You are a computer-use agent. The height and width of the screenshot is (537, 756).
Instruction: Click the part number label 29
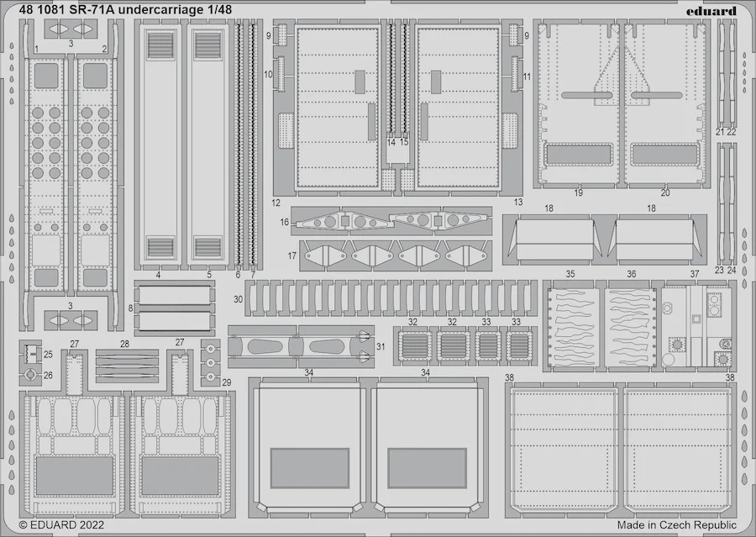click(x=227, y=382)
